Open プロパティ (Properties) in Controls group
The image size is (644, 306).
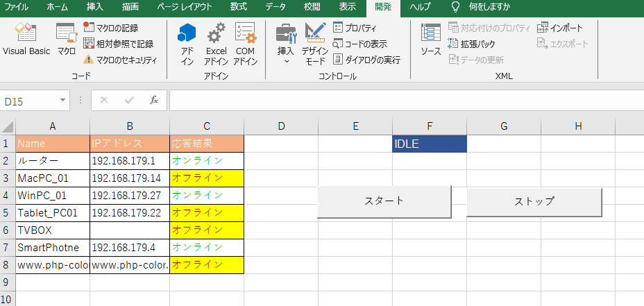(x=355, y=28)
